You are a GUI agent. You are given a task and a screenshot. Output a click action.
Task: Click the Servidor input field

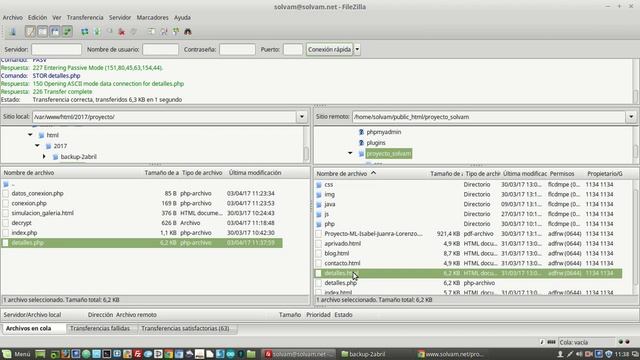coord(56,49)
